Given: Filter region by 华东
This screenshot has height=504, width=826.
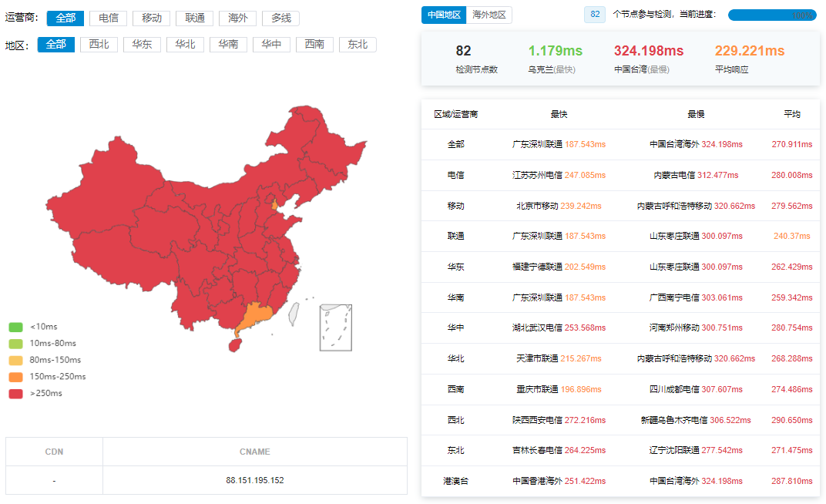Looking at the screenshot, I should pyautogui.click(x=143, y=45).
